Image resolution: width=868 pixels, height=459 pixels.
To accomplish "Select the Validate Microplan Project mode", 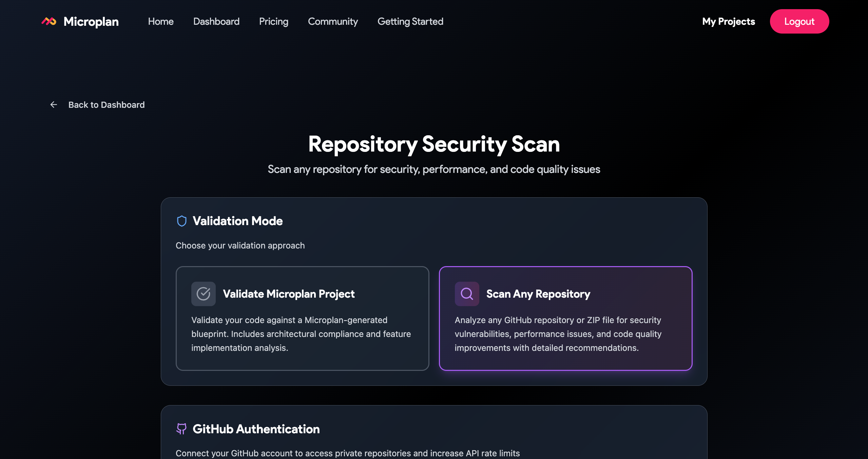I will [x=303, y=318].
